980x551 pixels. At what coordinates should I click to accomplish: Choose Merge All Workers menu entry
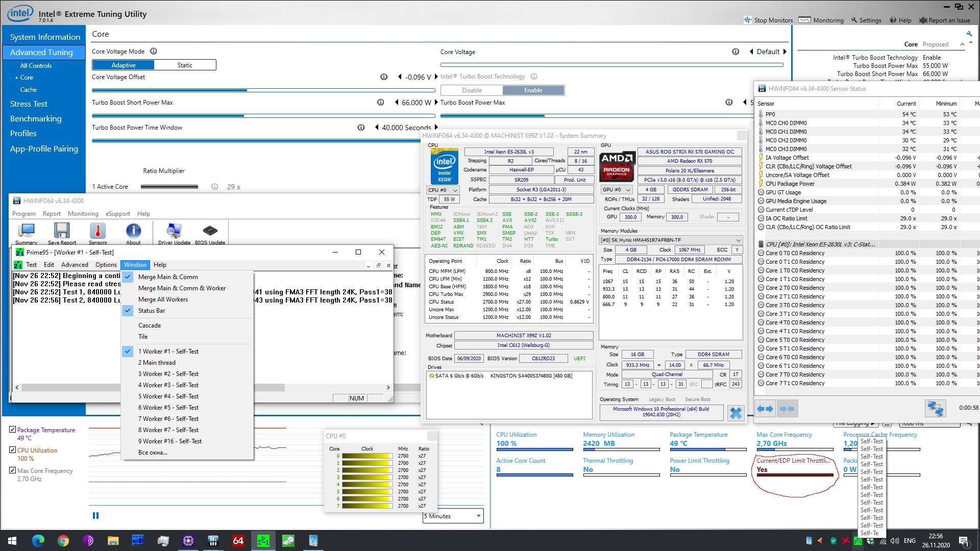click(163, 299)
